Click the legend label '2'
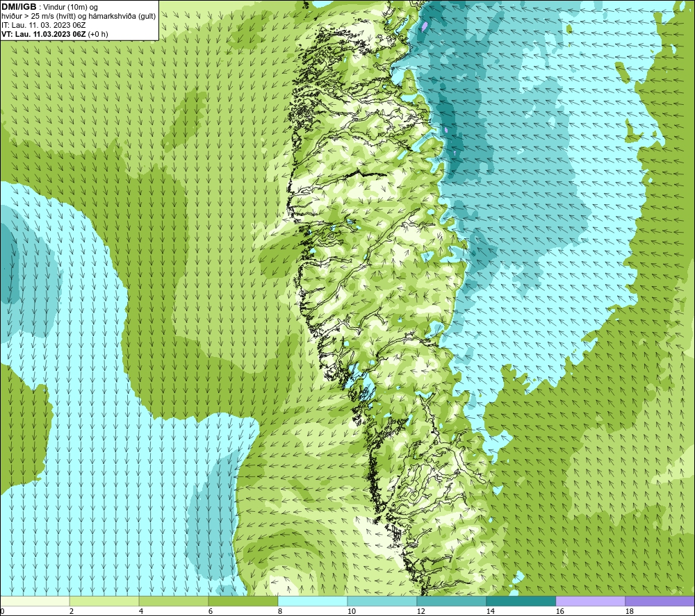Viewport: 695px width, 616px height. click(x=72, y=612)
